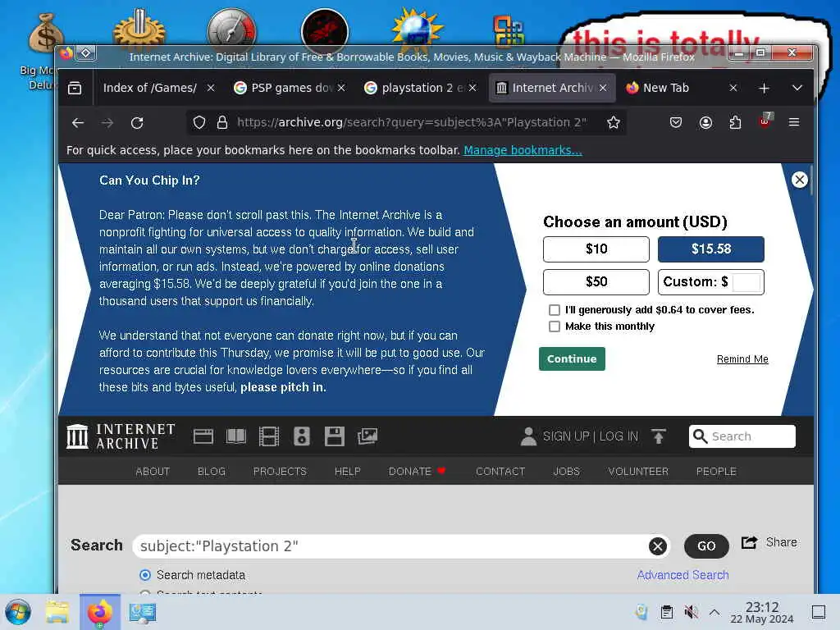The image size is (840, 630).
Task: Open Internet Archive Web icon
Action: tap(203, 436)
